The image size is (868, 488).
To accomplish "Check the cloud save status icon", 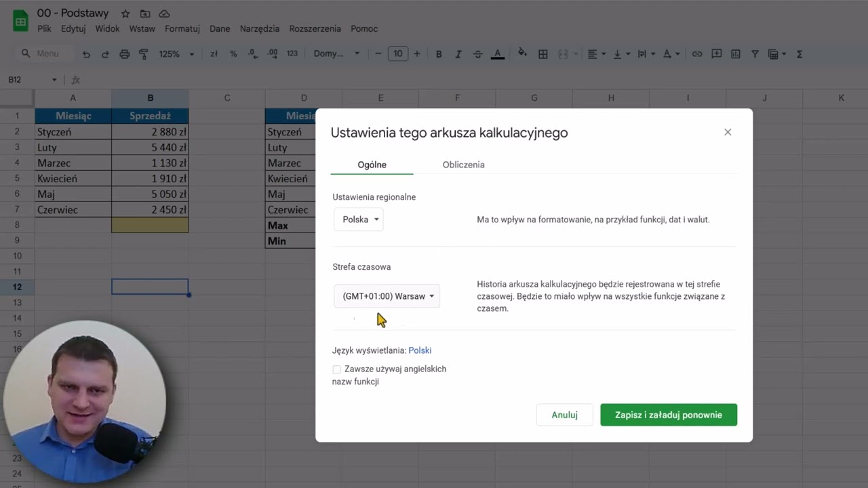I will (164, 14).
